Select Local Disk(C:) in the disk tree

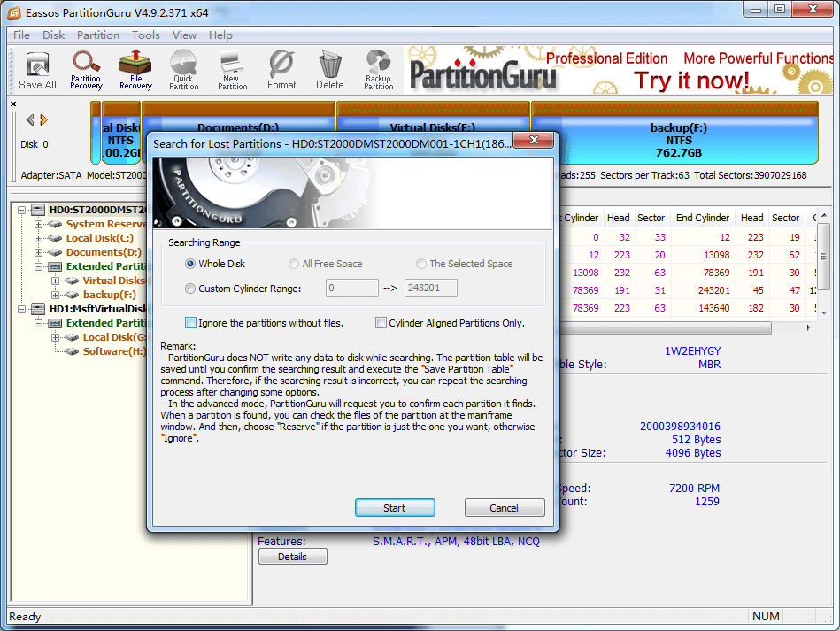100,238
